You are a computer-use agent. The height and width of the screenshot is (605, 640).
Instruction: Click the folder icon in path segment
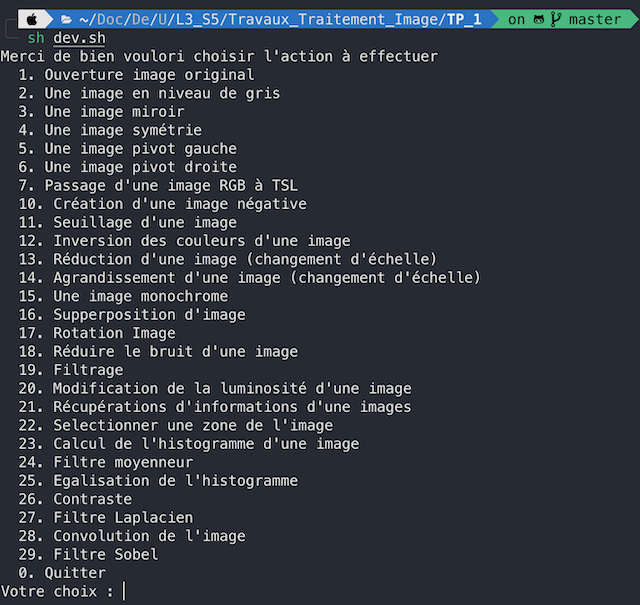coord(67,19)
